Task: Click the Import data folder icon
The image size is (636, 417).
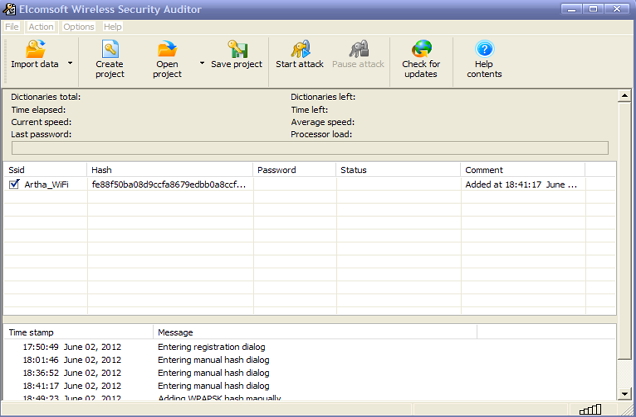Action: point(35,49)
